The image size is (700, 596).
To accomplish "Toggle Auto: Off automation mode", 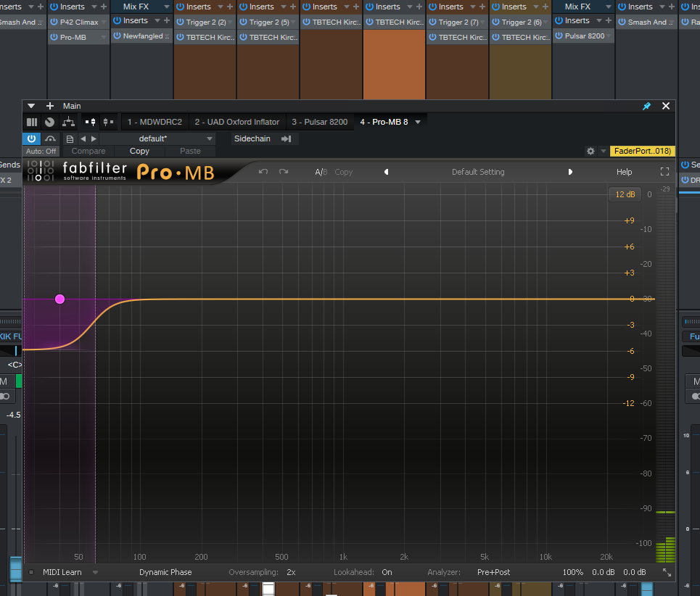I will pyautogui.click(x=41, y=152).
